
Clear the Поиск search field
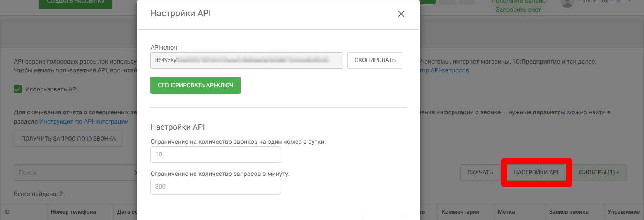pos(135,173)
